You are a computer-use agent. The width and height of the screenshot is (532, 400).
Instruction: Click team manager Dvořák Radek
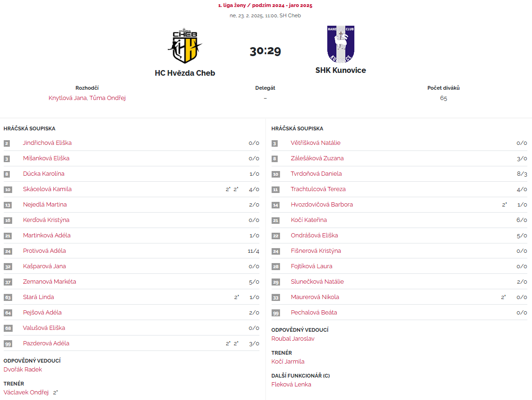[x=23, y=370]
